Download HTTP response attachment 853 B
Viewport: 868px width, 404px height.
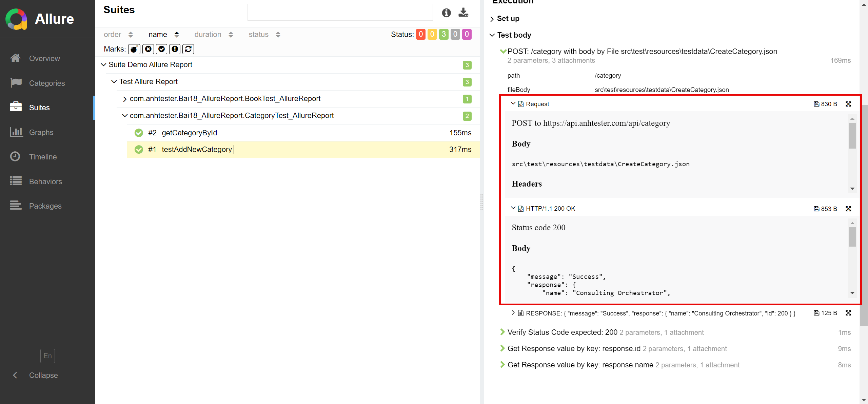(x=825, y=209)
